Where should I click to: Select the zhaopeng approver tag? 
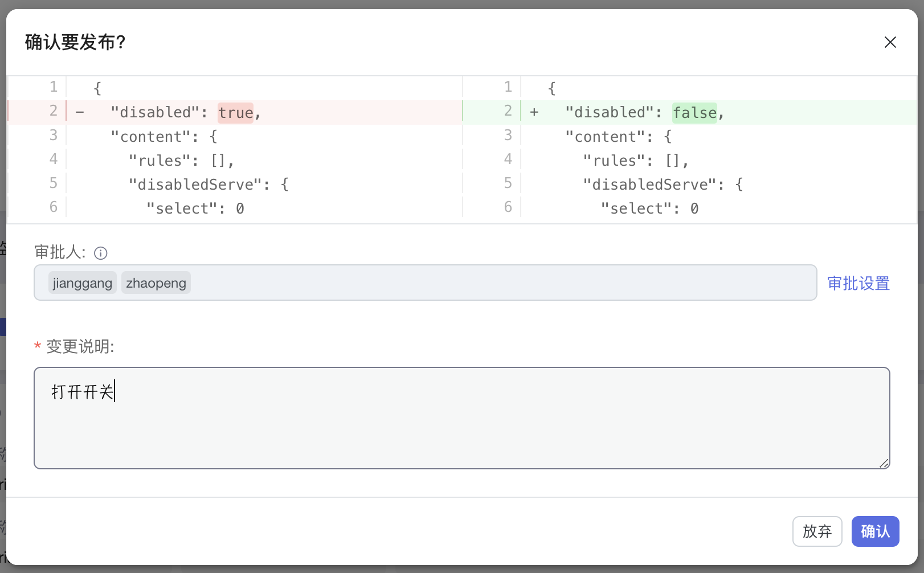pyautogui.click(x=156, y=283)
